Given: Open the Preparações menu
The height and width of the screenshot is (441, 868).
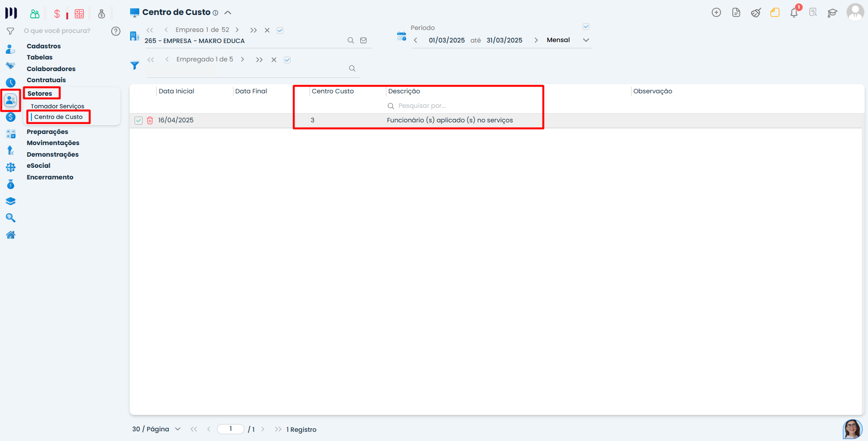Looking at the screenshot, I should [x=47, y=132].
